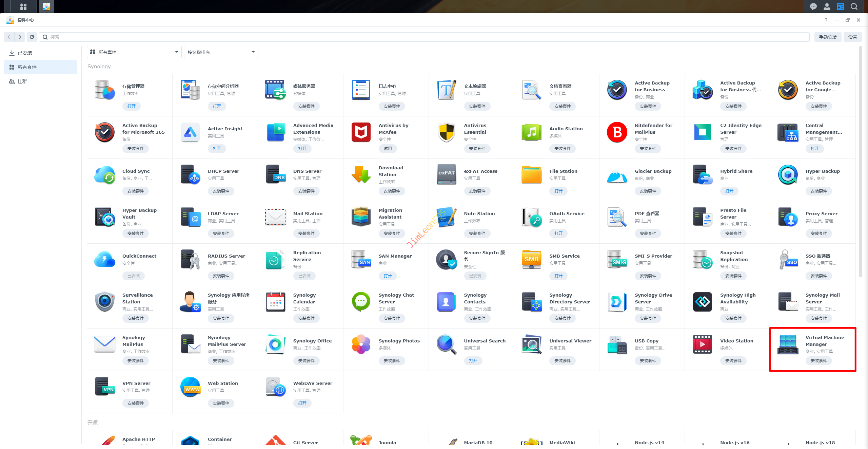Viewport: 868px width, 449px height.
Task: Open the DSM main menu grid icon
Action: click(x=23, y=6)
